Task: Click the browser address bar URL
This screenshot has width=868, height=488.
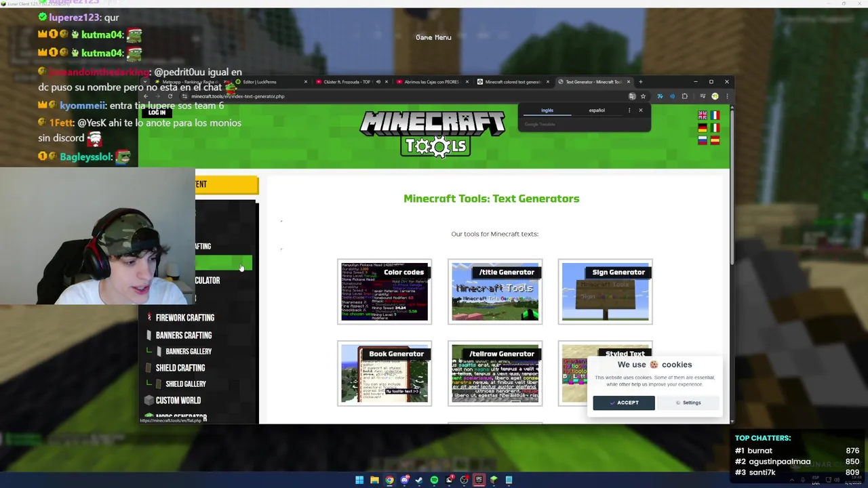Action: 237,96
